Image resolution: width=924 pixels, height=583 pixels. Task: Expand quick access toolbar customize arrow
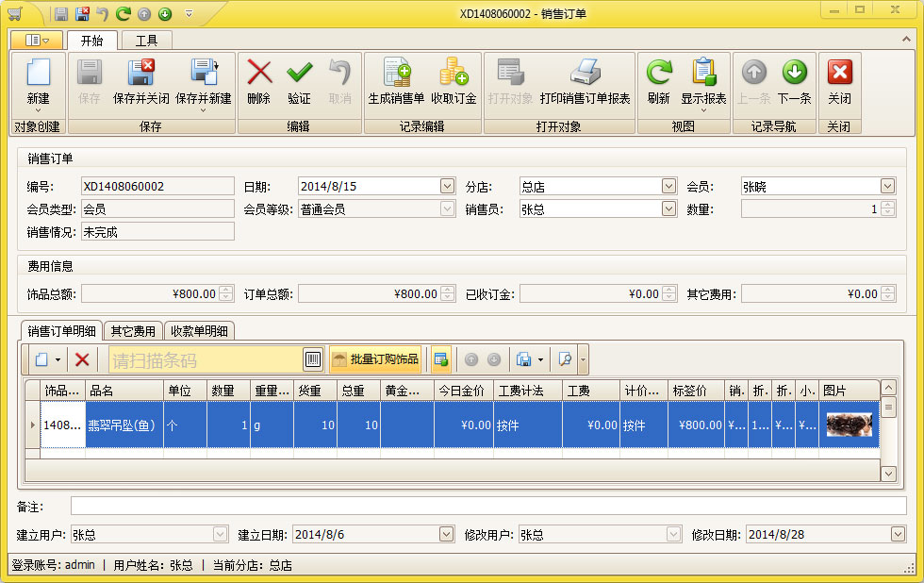(x=190, y=13)
